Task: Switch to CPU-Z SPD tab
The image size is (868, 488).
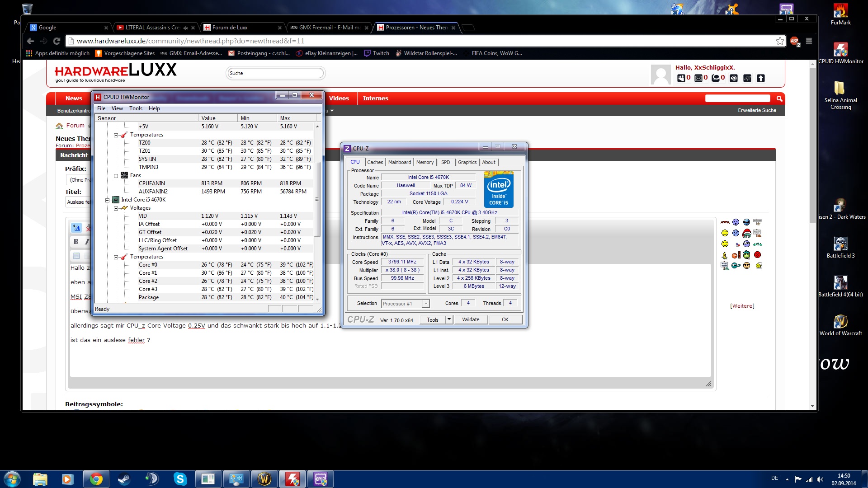Action: (446, 162)
